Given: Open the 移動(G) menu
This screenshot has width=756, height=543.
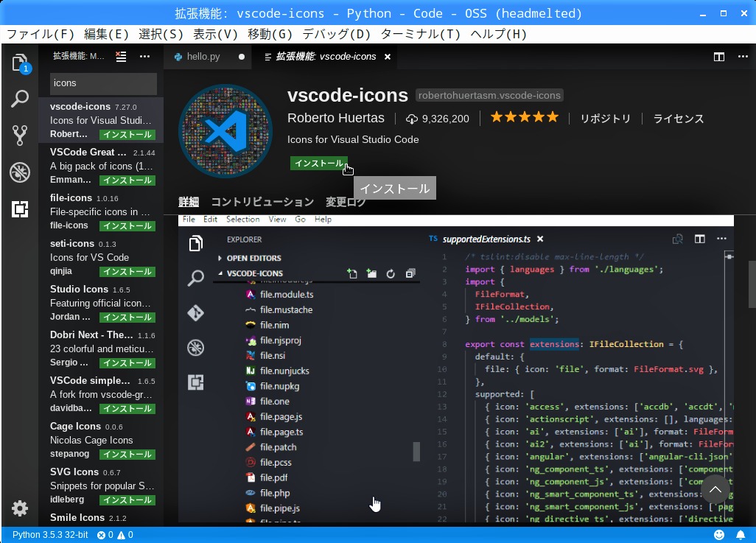Looking at the screenshot, I should 270,34.
